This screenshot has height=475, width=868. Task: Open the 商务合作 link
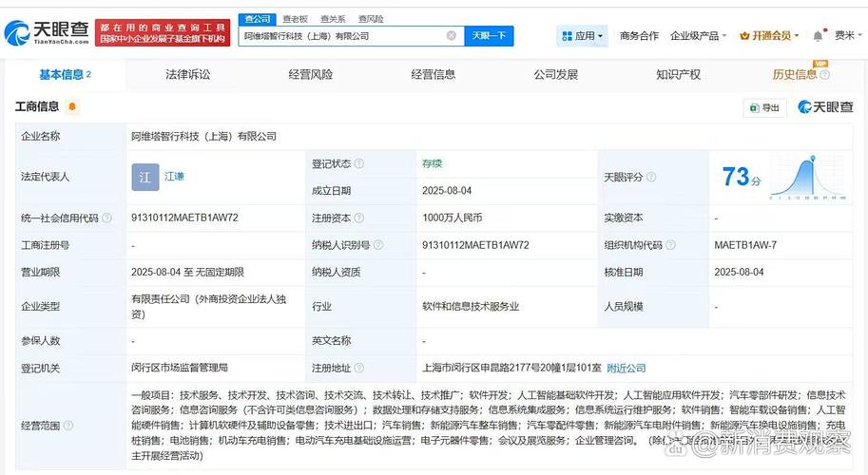pos(639,36)
